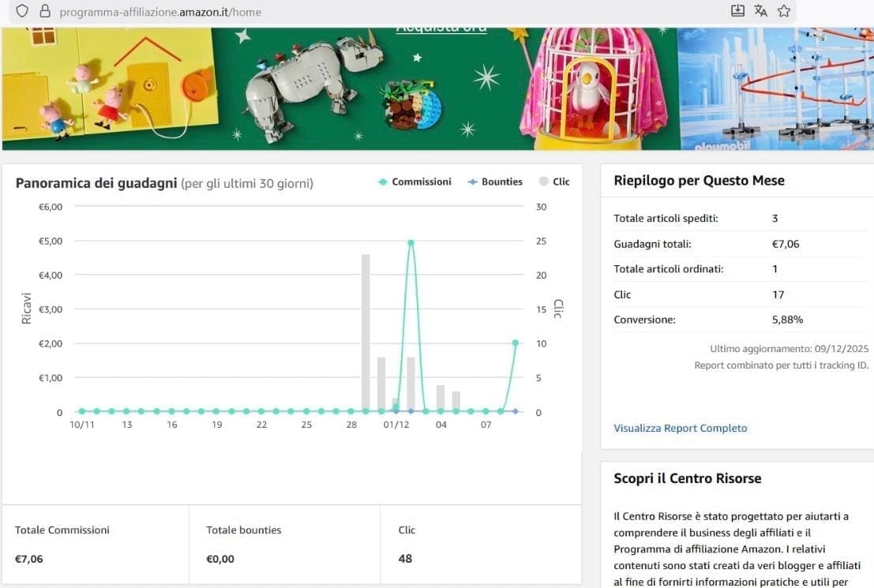Click the Totale Commissioni €7,06 tile
Image resolution: width=874 pixels, height=588 pixels.
click(96, 544)
